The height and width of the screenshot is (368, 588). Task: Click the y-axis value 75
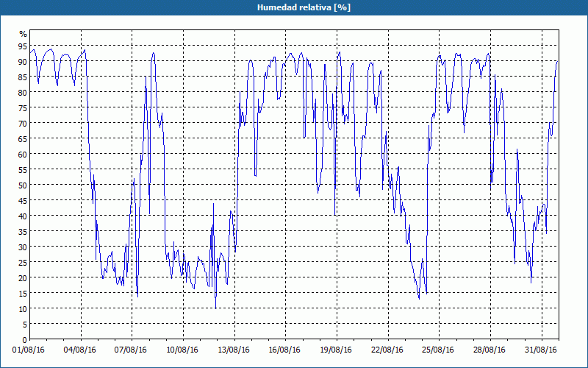coord(23,107)
